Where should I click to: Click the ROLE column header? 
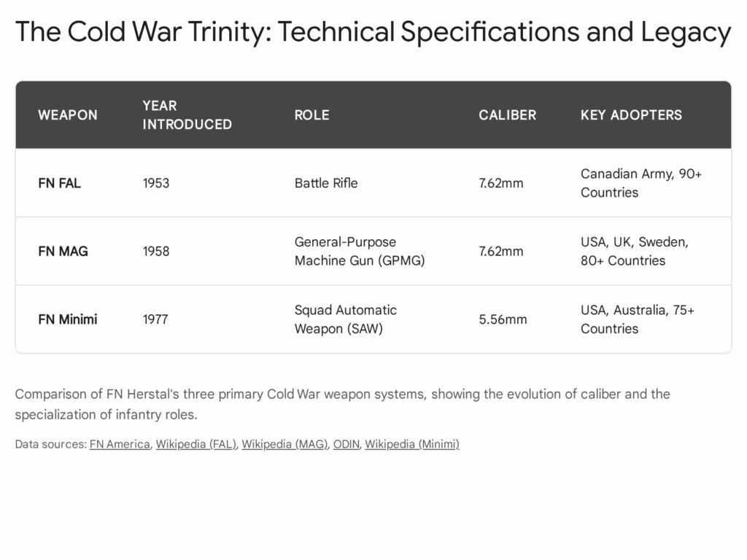[x=311, y=115]
